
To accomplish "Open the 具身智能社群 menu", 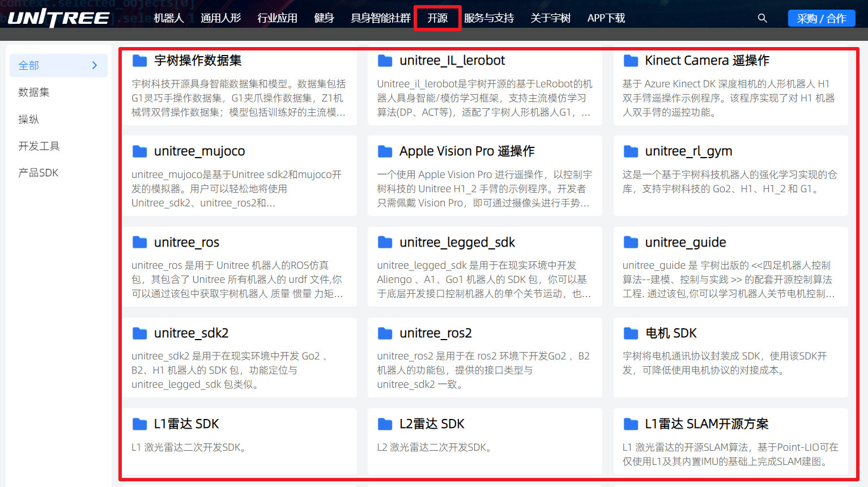I will pyautogui.click(x=381, y=18).
